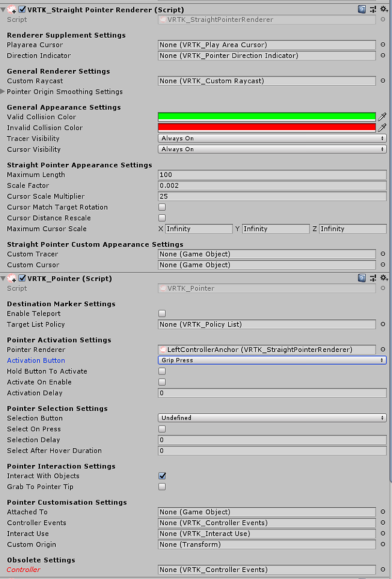Screen dimensions: 392x579
Task: Click red Controller label under Obsolete Settings
Action: (23, 569)
